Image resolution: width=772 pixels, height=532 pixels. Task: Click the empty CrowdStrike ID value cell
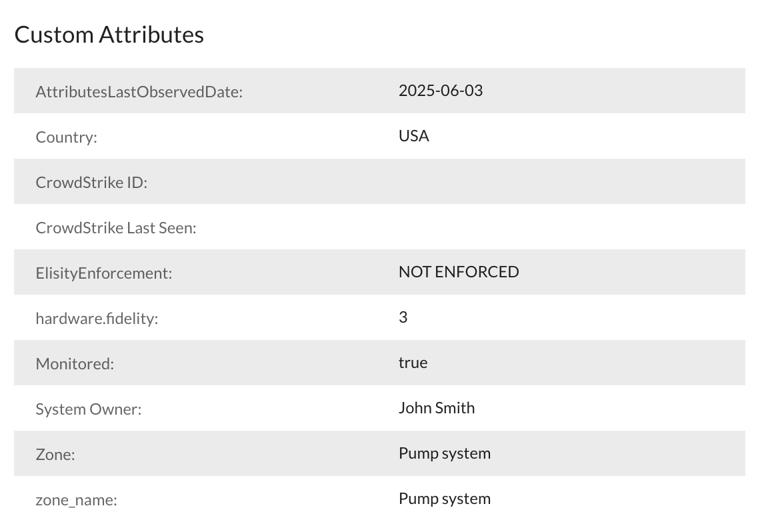[567, 182]
